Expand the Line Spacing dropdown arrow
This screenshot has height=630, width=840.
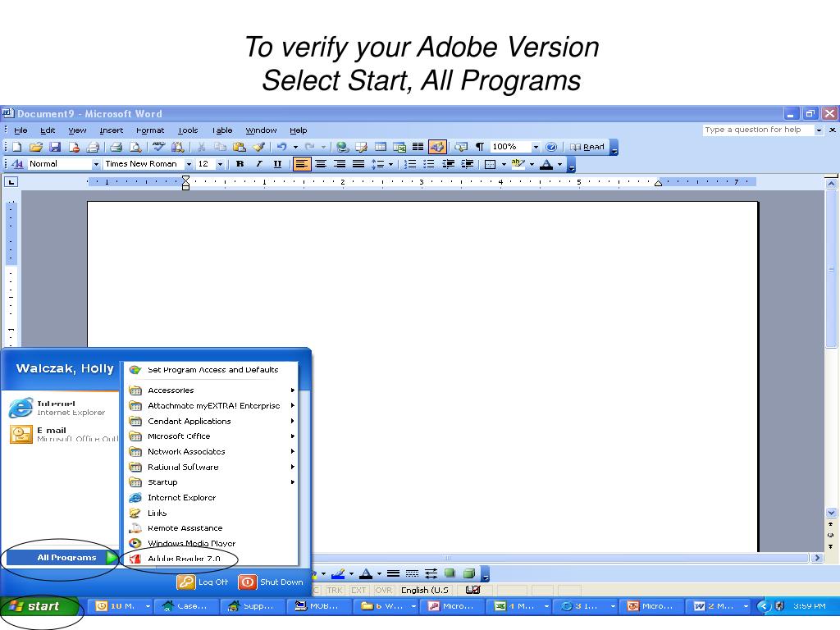(390, 164)
